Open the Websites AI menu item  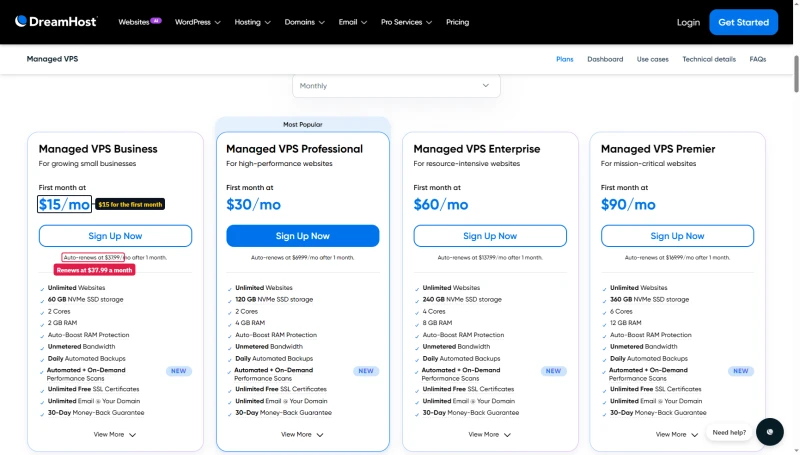pyautogui.click(x=139, y=22)
